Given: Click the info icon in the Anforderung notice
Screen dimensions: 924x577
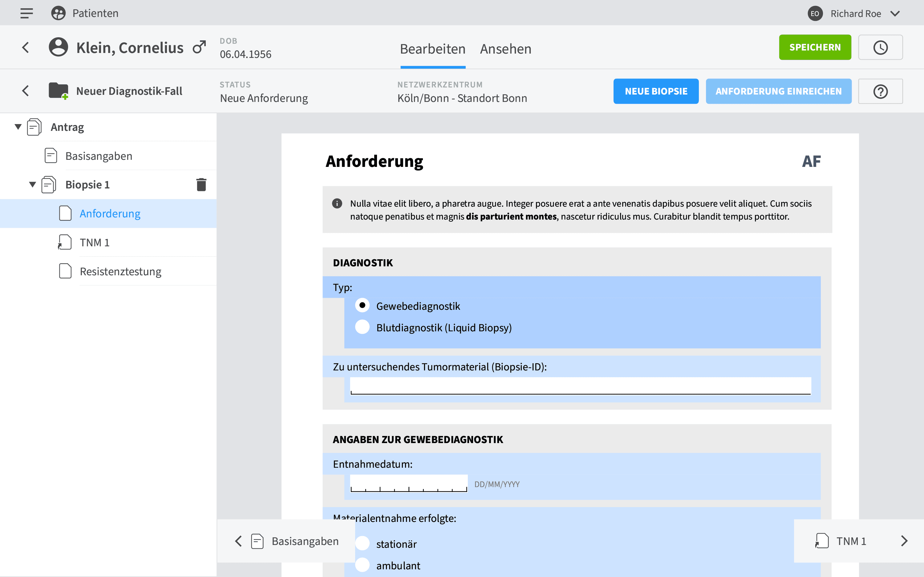Looking at the screenshot, I should pos(337,204).
